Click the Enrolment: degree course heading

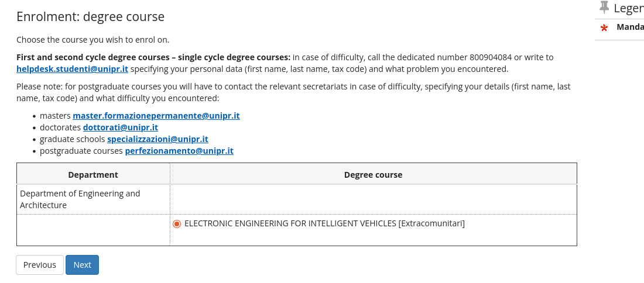(x=90, y=16)
